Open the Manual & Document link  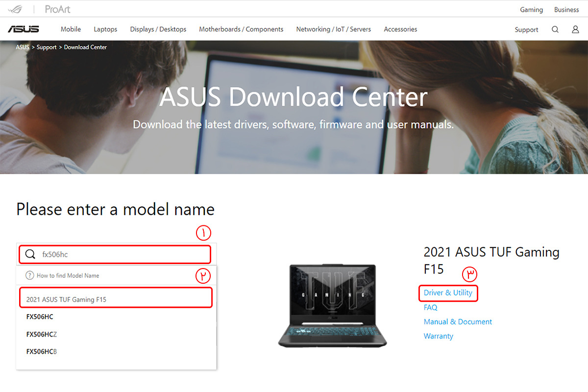click(x=458, y=322)
